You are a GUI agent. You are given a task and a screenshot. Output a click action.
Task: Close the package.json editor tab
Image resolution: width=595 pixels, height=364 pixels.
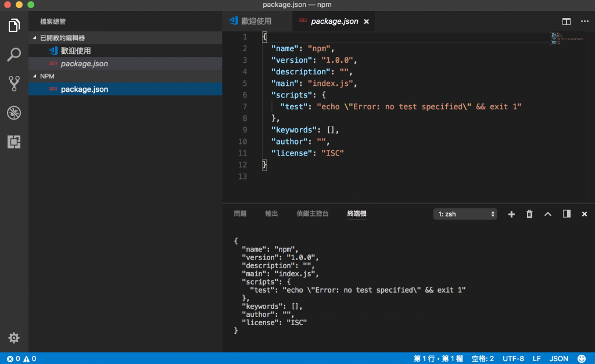(366, 21)
